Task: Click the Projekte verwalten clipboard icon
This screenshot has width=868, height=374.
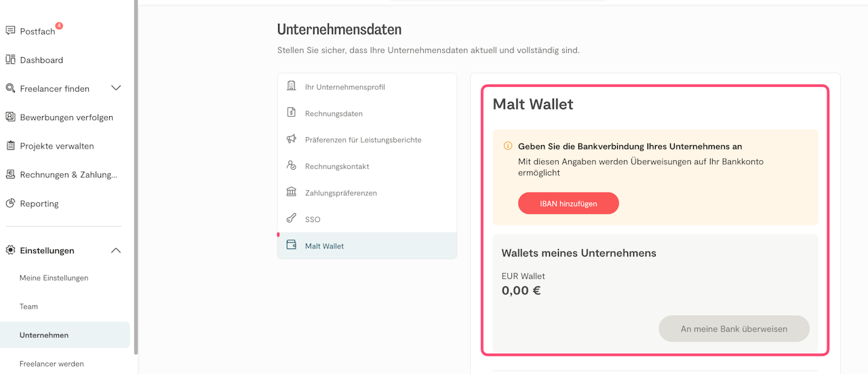Action: [10, 146]
